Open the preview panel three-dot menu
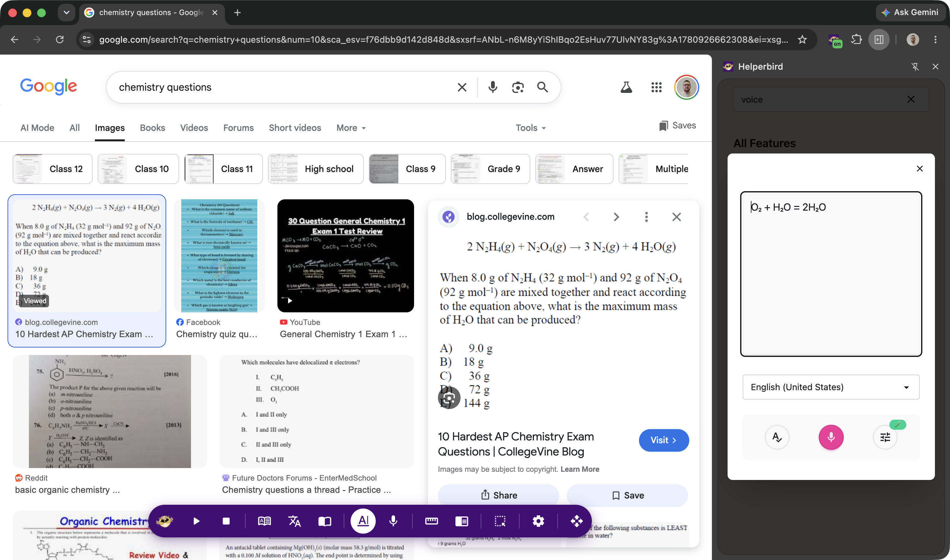 tap(647, 217)
